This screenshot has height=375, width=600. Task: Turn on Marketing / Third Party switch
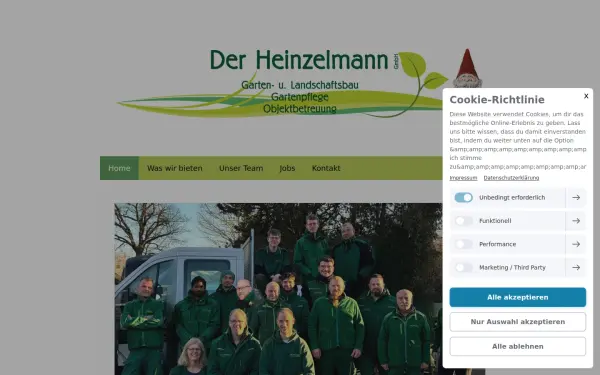[463, 267]
